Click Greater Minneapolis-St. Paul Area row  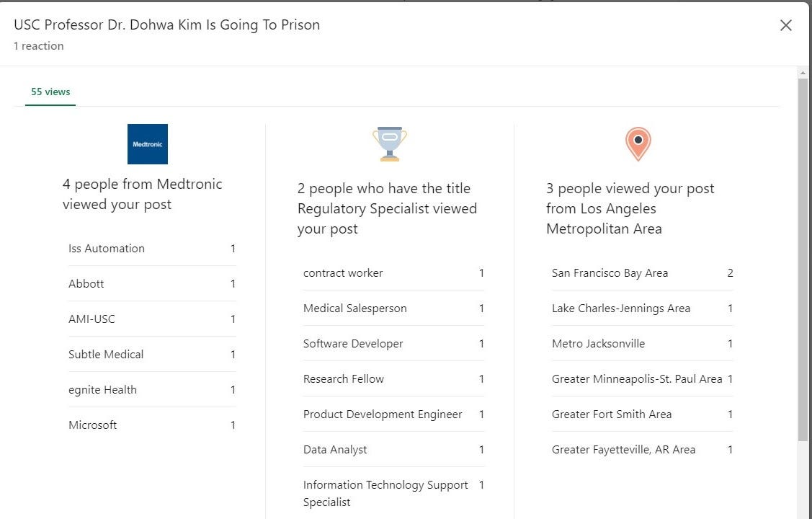643,378
